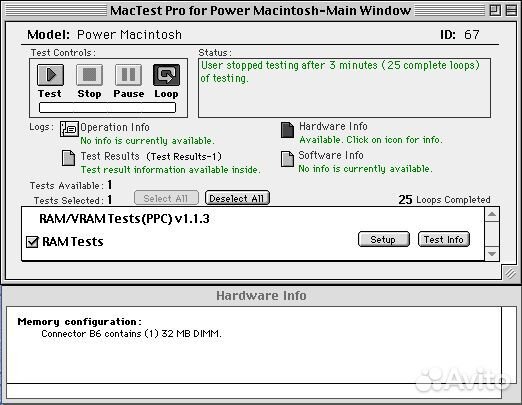522x405 pixels.
Task: Click the 'Software Info' label
Action: tap(331, 155)
